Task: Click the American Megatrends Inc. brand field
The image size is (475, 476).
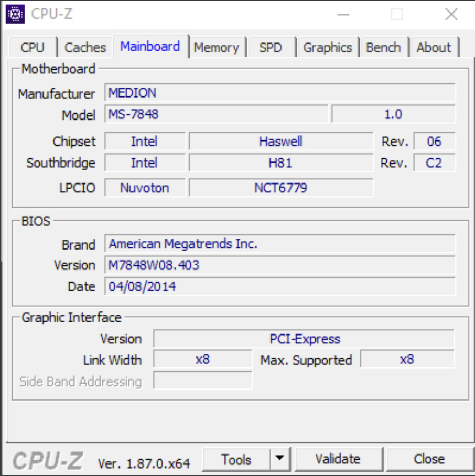Action: (280, 243)
